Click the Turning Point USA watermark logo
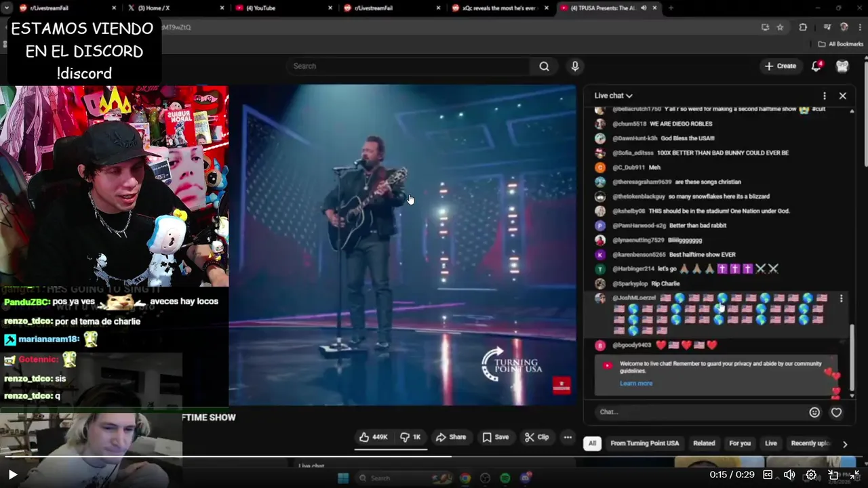 point(512,364)
